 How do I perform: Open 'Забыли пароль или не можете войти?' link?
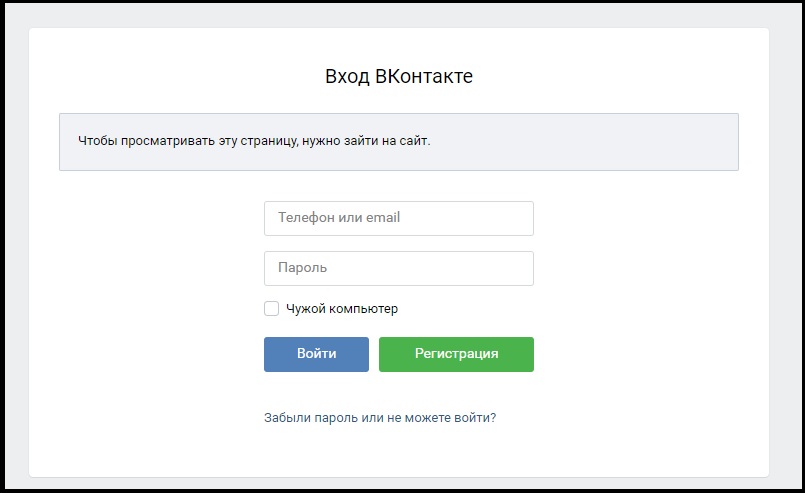(380, 418)
